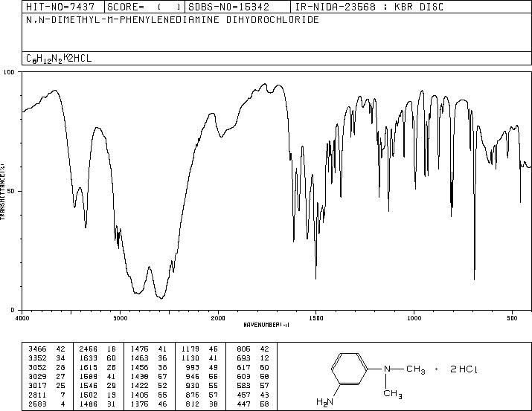Click the 1502 peak table entry

97,395
